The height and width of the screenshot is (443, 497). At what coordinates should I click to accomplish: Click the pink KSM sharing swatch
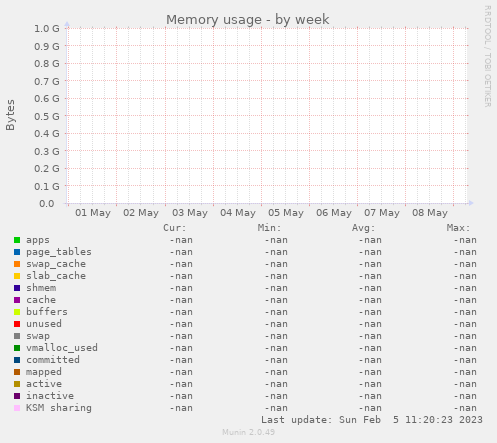(17, 408)
